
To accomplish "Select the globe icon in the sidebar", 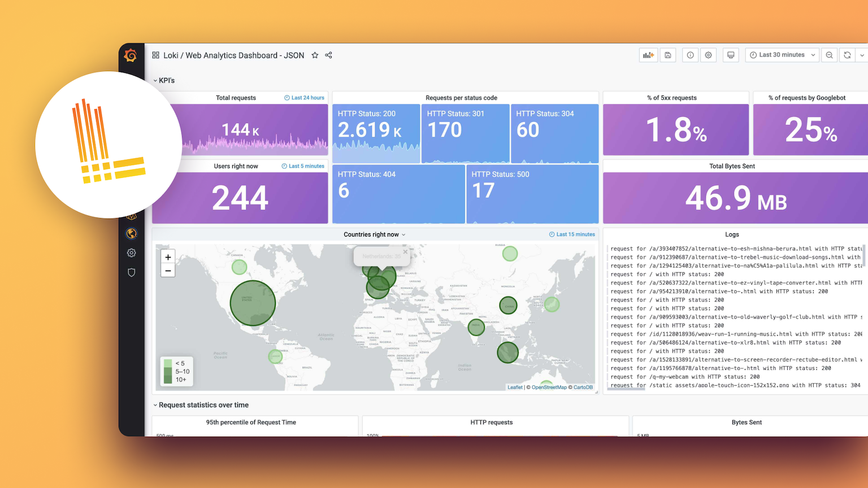I will 131,233.
